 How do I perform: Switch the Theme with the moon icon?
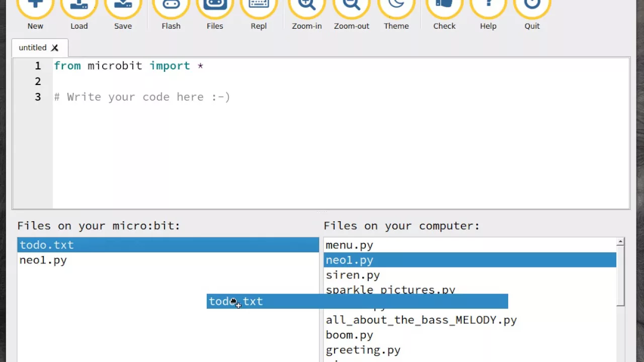pos(396,9)
